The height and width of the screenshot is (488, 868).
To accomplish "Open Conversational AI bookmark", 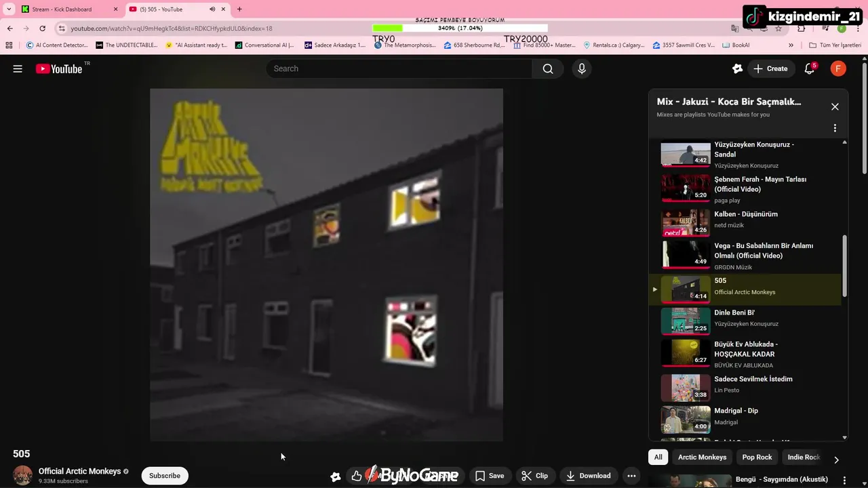I will pos(264,45).
